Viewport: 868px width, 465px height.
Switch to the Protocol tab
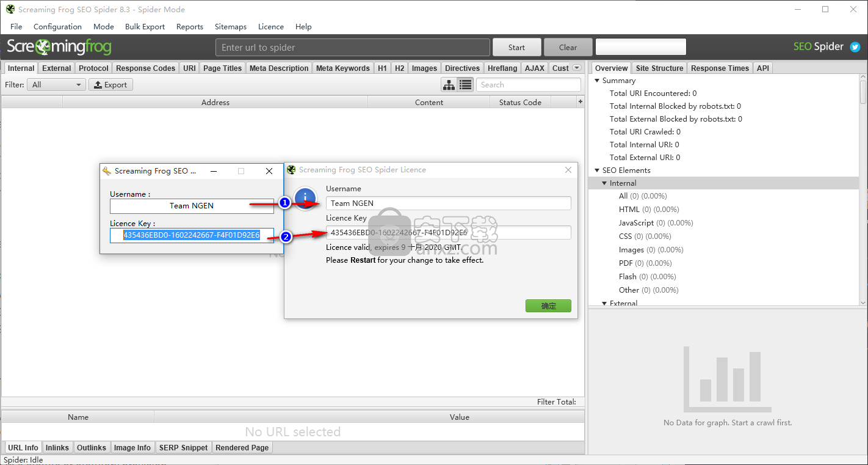(93, 68)
